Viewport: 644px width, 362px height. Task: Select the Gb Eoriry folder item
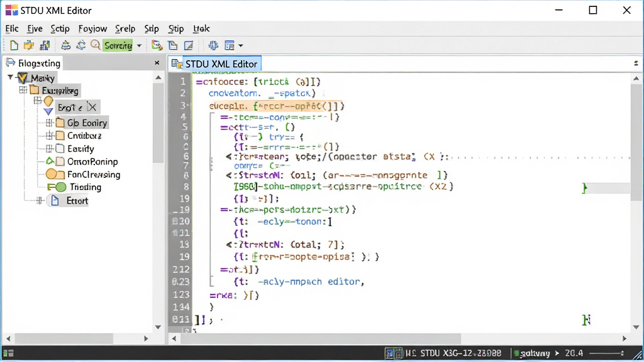click(x=87, y=123)
